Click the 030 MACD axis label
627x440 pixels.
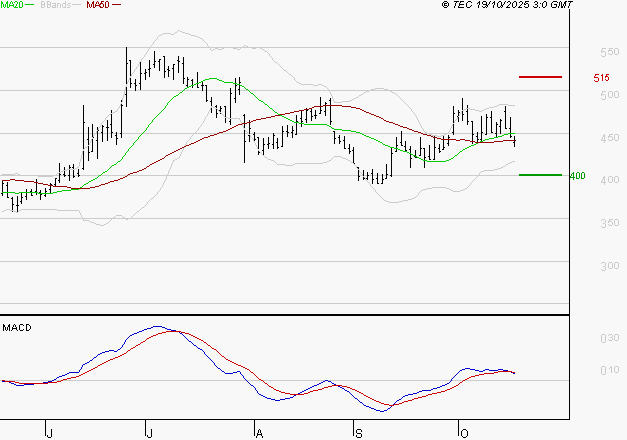tap(609, 338)
